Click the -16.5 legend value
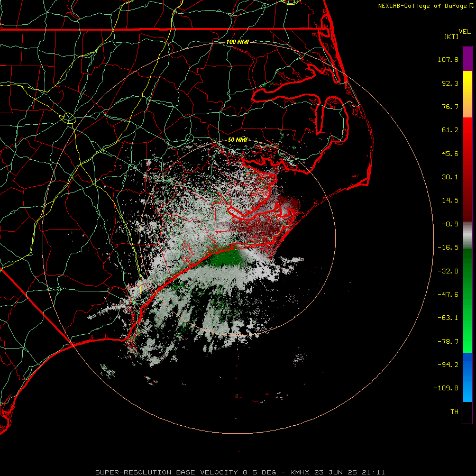The height and width of the screenshot is (476, 476). point(448,248)
